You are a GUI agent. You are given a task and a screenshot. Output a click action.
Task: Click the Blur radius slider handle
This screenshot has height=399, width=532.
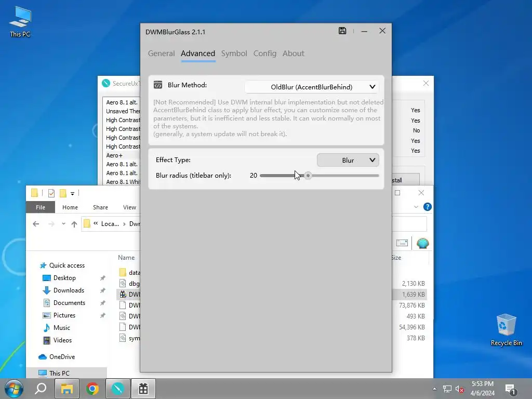tap(308, 176)
